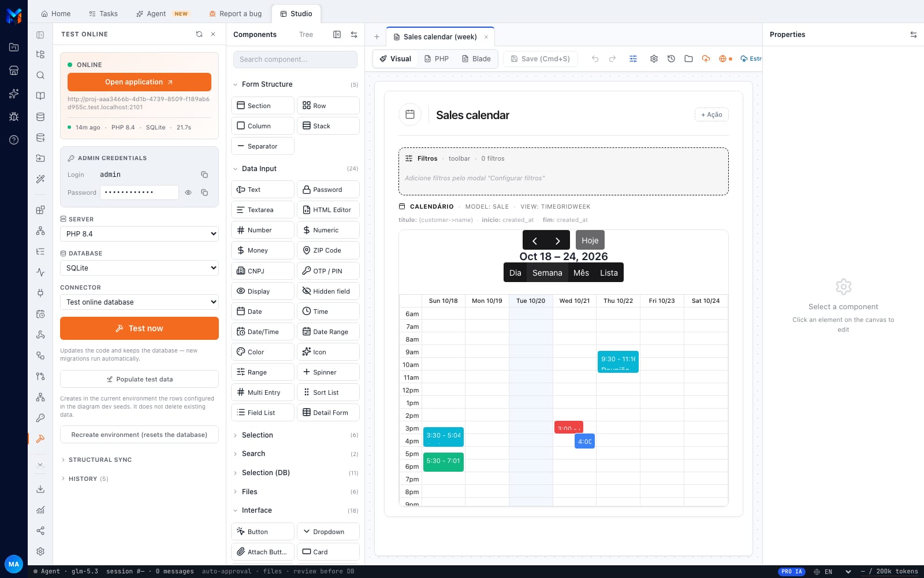
Task: Switch editor to Blade mode
Action: (x=476, y=59)
